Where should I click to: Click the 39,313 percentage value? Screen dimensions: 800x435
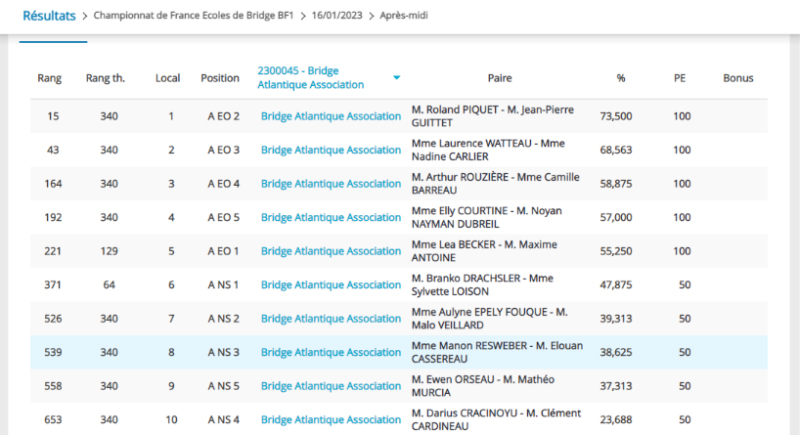(x=616, y=318)
